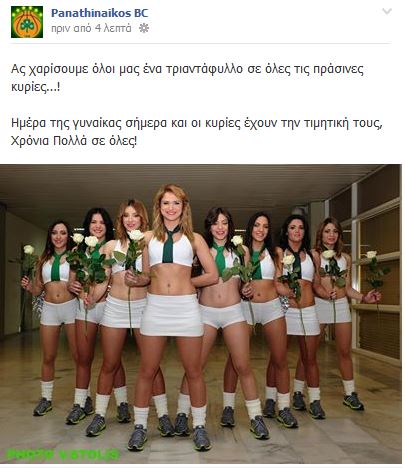Click the divider line below the header
Image resolution: width=405 pixels, height=468 pixels.
[200, 43]
